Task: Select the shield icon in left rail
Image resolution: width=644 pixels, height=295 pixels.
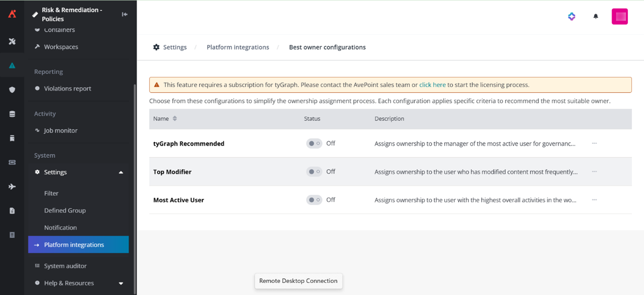Action: click(12, 90)
